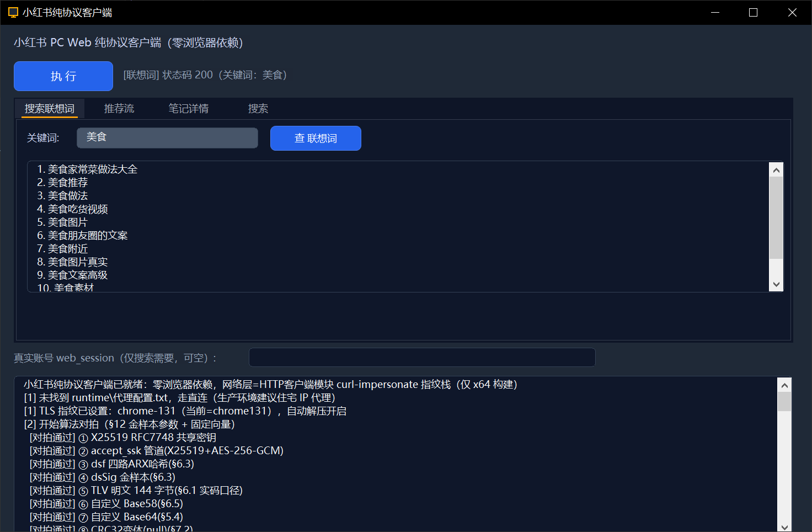
Task: Click results list scroll-up arrow
Action: click(776, 170)
